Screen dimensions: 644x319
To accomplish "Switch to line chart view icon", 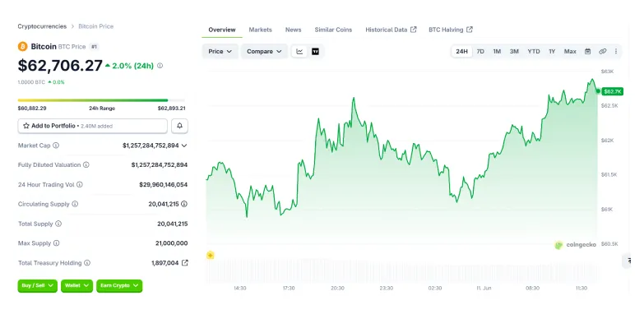I will 300,51.
